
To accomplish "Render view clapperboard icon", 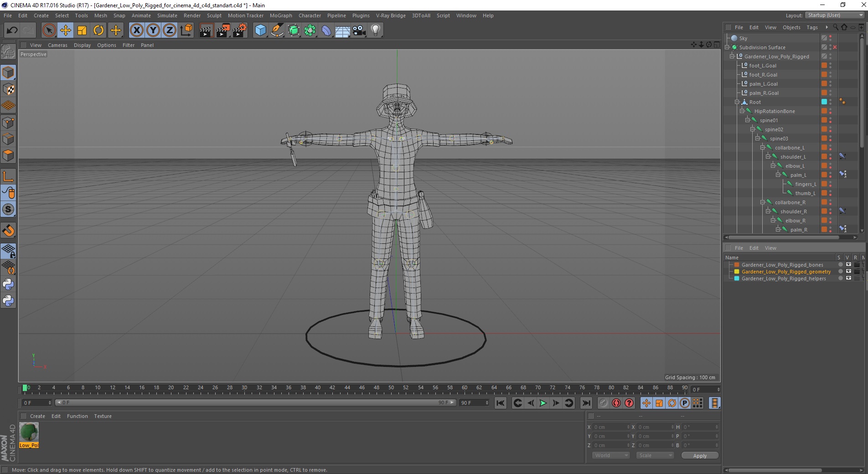I will coord(206,31).
